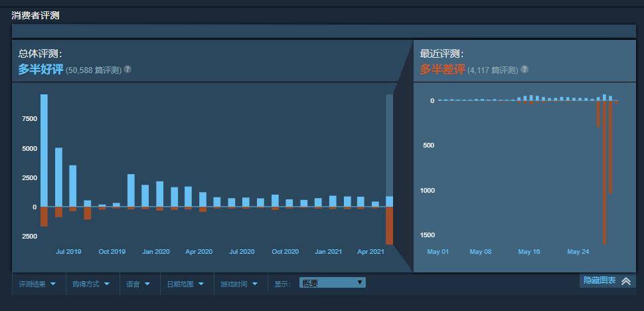This screenshot has height=311, width=644.
Task: Expand the 购得方式 filter menu
Action: 92,284
